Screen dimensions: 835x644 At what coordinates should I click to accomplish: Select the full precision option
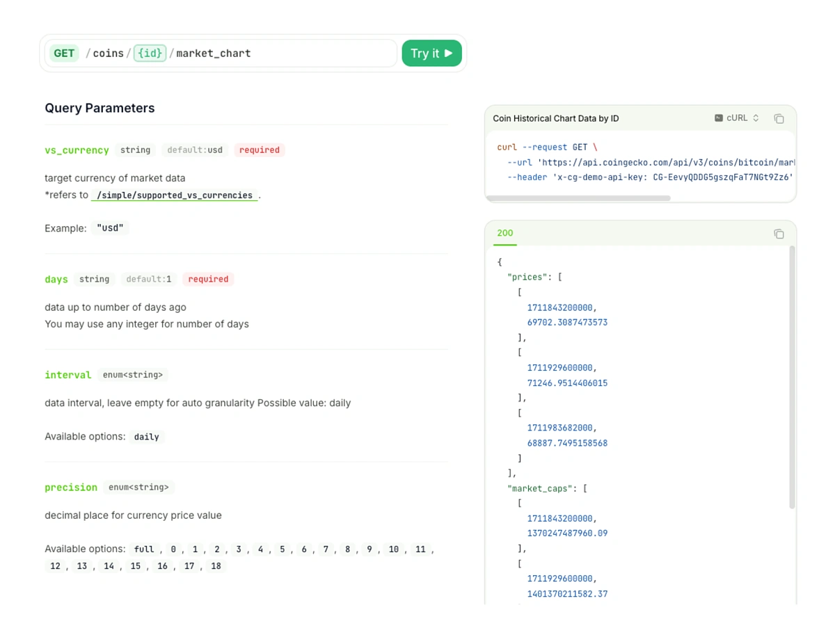click(143, 549)
